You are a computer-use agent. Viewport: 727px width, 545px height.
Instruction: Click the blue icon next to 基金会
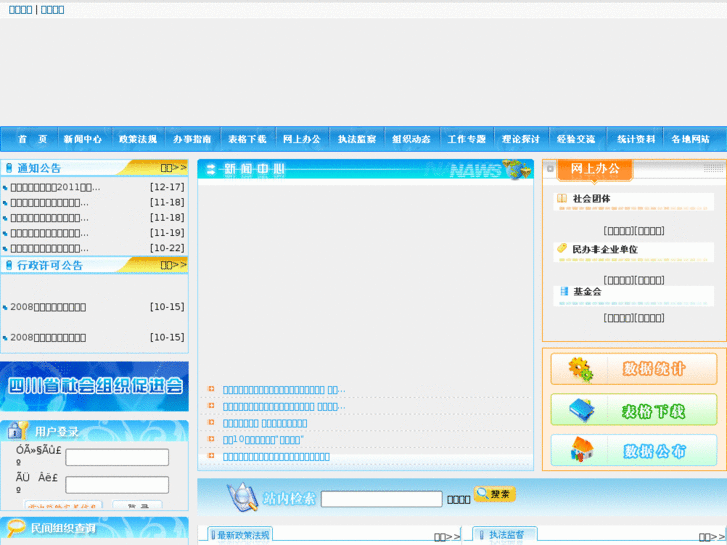(564, 291)
